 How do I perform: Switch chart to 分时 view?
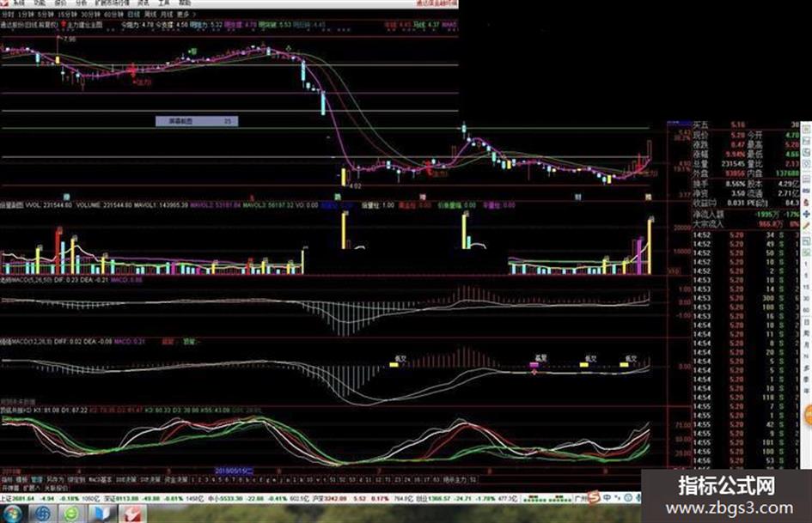point(7,15)
